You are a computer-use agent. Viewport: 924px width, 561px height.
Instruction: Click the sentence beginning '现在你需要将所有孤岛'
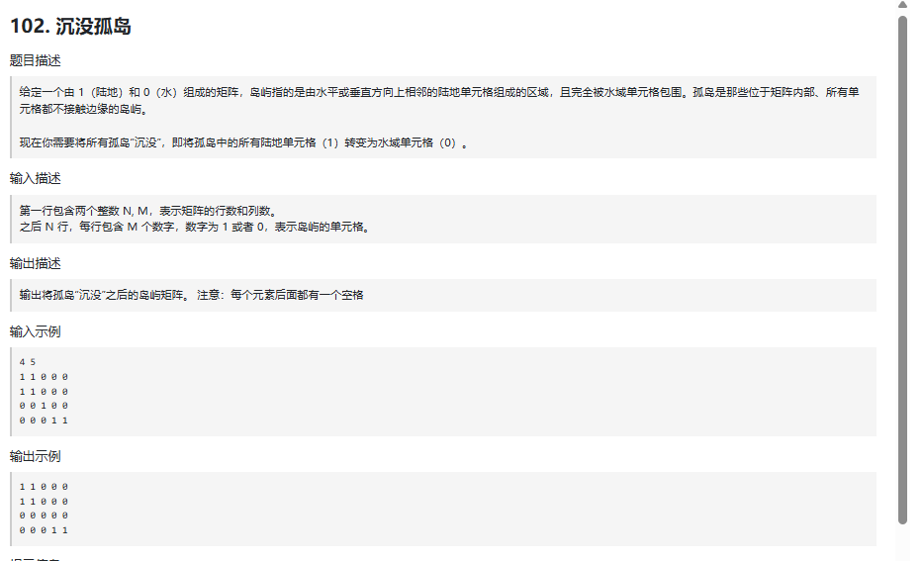pos(244,142)
